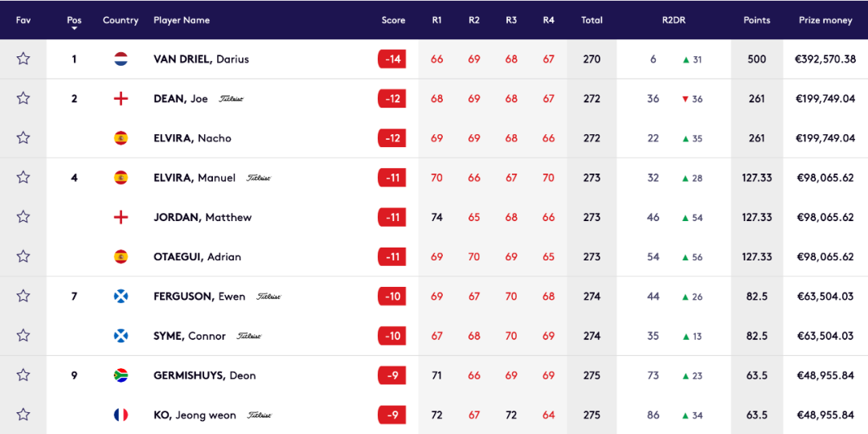Click South Africa flag for Germishuys

click(121, 375)
